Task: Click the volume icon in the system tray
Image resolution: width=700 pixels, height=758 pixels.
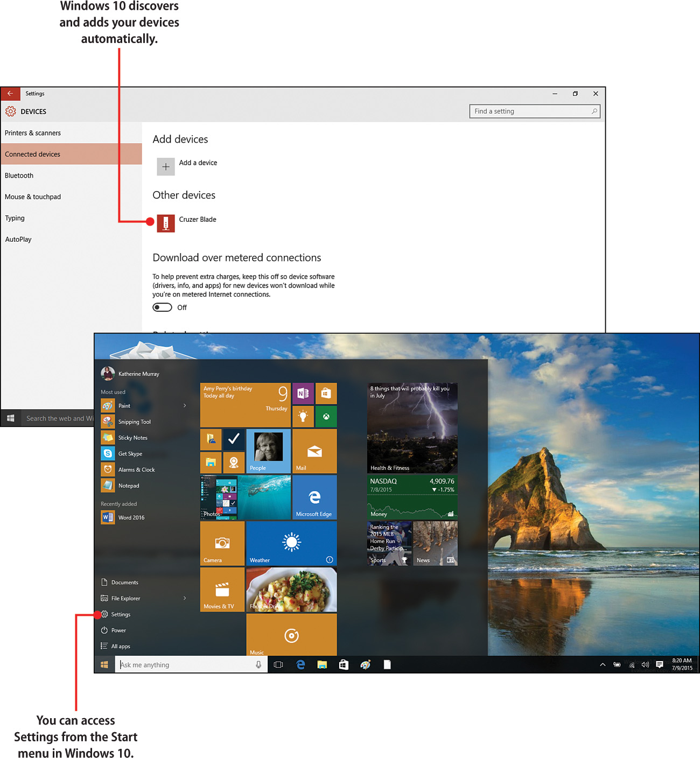Action: point(645,665)
